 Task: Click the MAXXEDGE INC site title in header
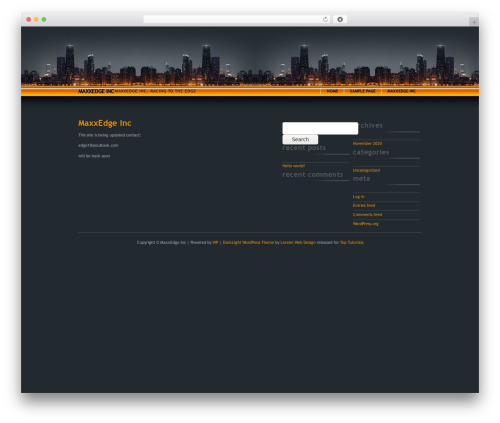pos(96,91)
